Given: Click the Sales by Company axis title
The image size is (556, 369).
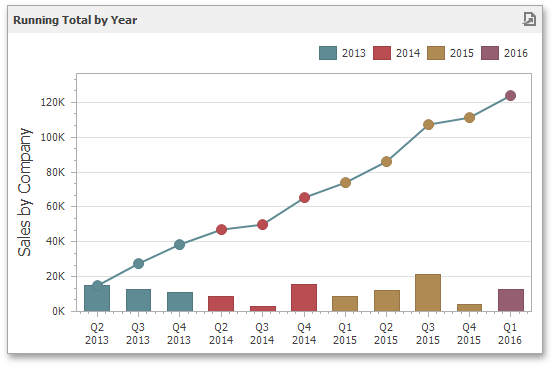Looking at the screenshot, I should coord(25,192).
